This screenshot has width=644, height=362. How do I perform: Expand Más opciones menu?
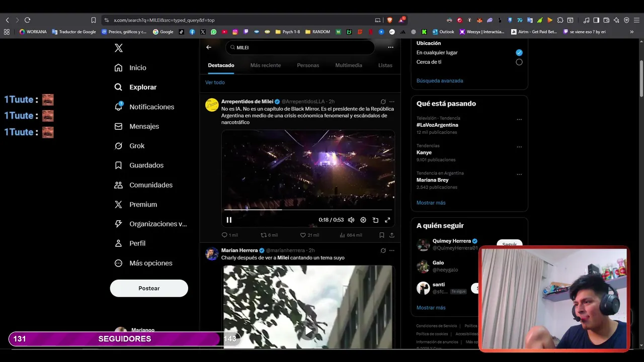(x=143, y=263)
